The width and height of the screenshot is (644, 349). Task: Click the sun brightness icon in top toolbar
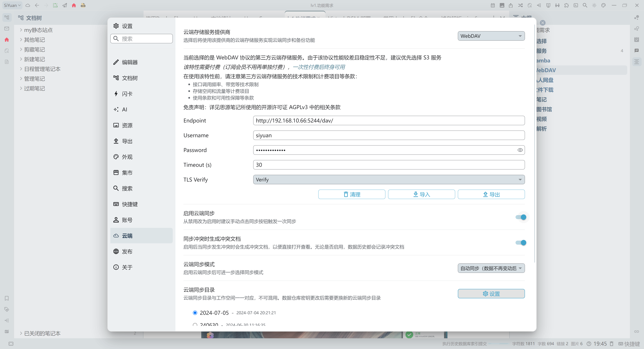coord(594,5)
